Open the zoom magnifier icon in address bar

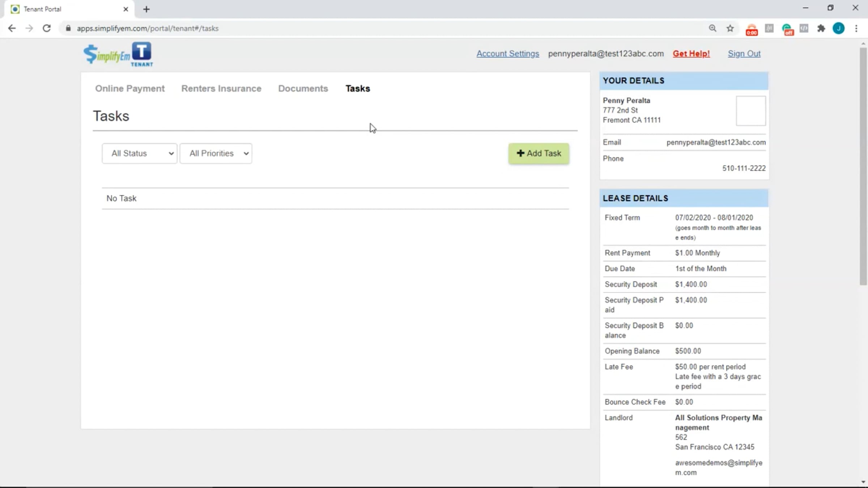(712, 28)
